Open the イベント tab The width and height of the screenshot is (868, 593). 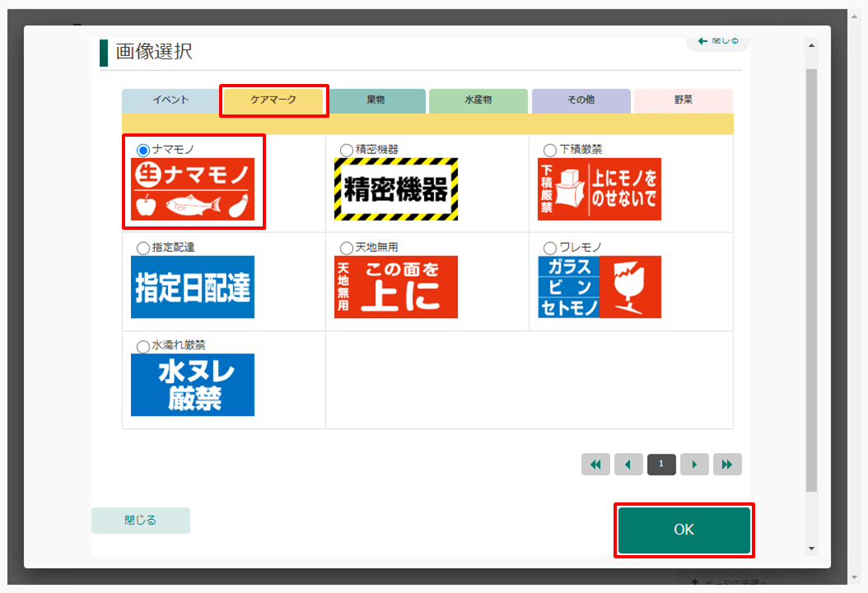[170, 100]
